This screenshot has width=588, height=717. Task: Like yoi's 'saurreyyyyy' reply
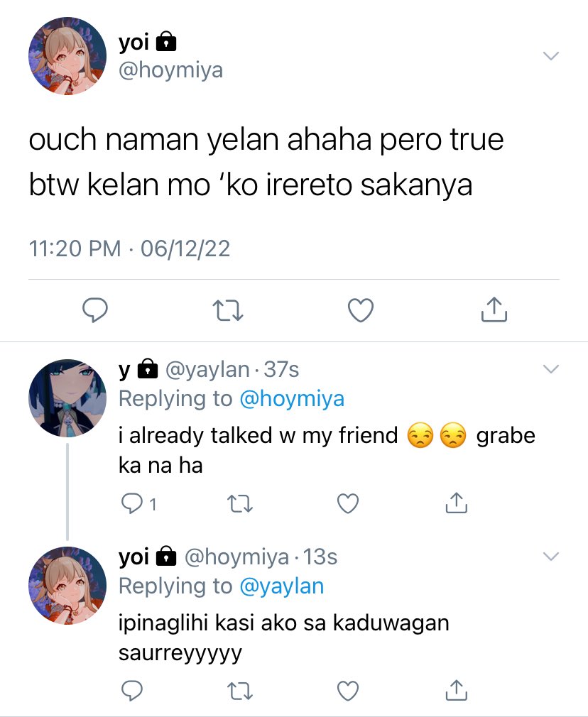pos(348,691)
